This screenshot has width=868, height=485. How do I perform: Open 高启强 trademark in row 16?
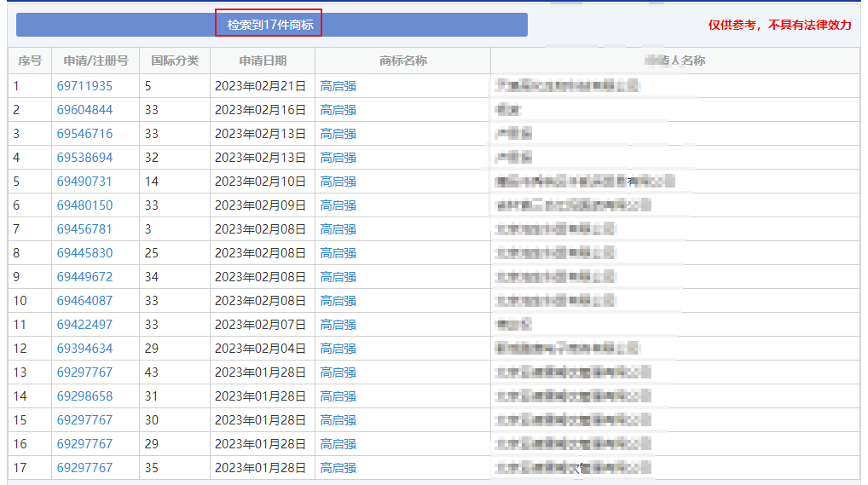(x=339, y=443)
